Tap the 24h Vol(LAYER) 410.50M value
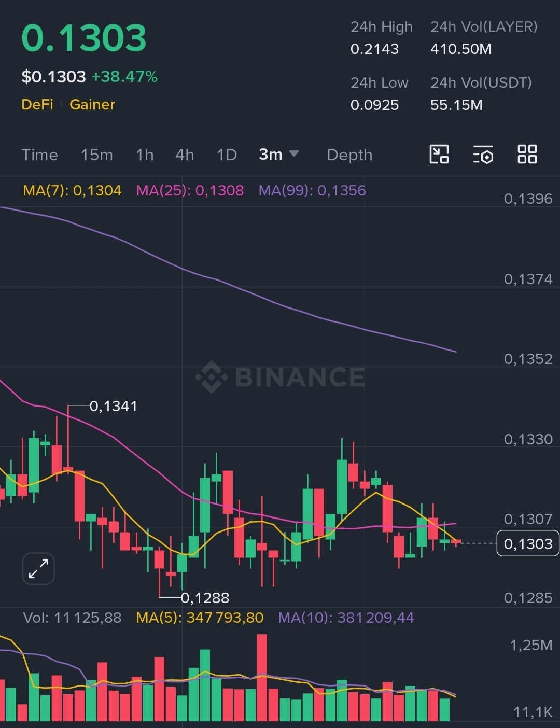This screenshot has height=728, width=560. [460, 49]
